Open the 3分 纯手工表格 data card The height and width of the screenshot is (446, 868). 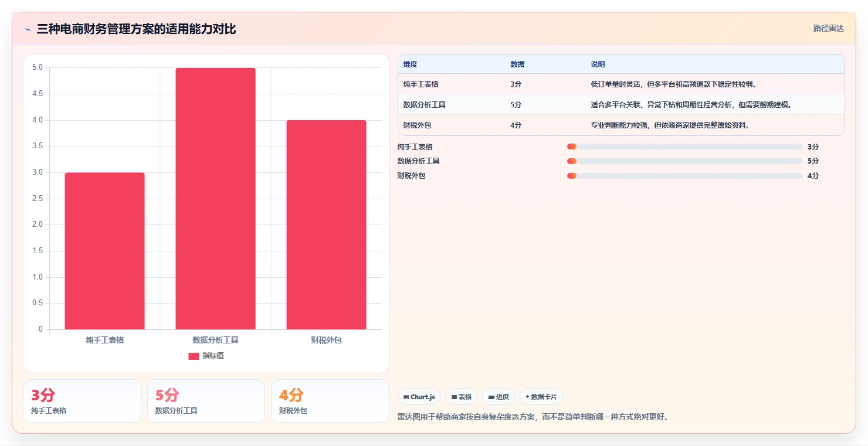(82, 401)
